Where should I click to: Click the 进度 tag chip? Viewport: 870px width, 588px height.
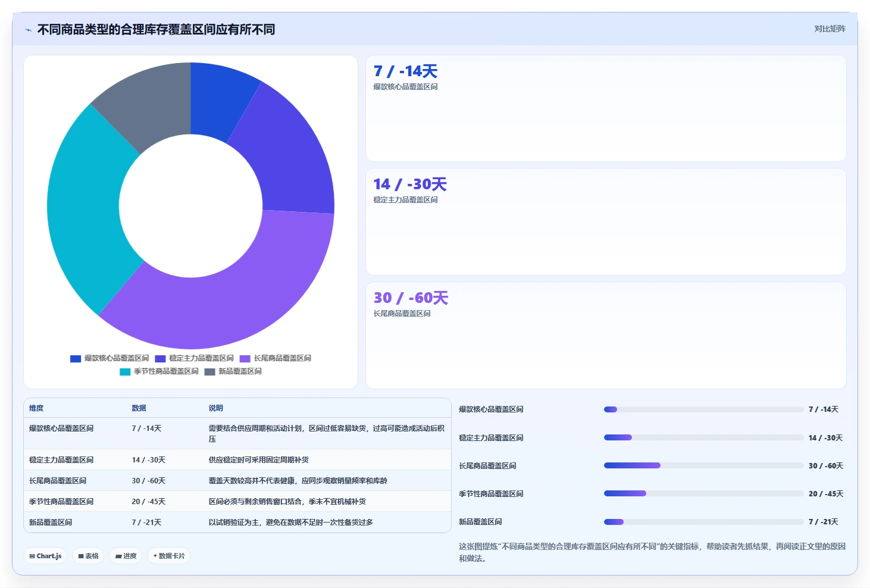click(x=126, y=556)
